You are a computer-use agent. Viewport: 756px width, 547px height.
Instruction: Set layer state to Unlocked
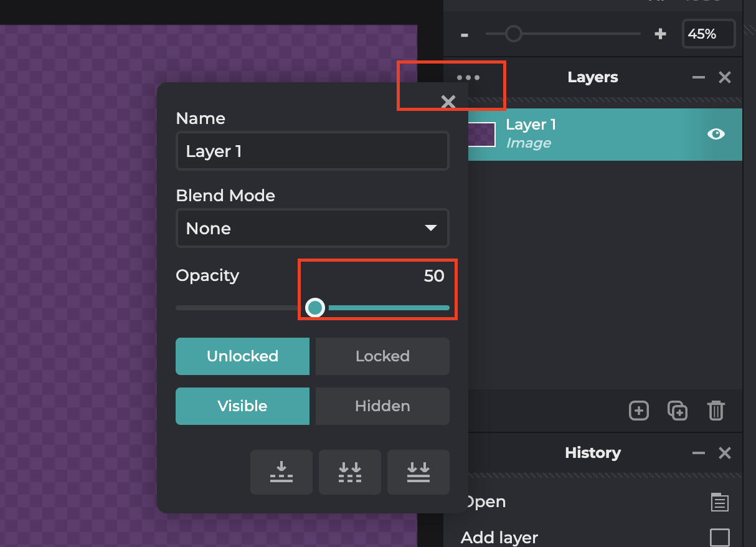pos(242,356)
